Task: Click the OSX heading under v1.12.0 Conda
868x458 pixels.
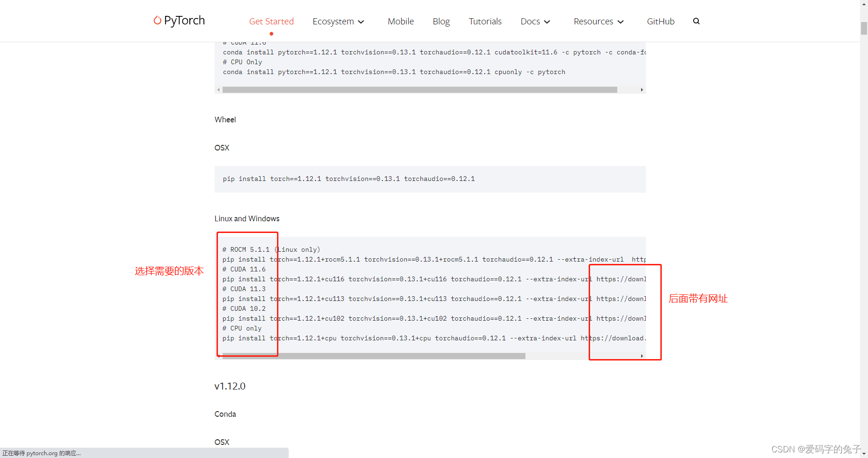Action: point(222,442)
